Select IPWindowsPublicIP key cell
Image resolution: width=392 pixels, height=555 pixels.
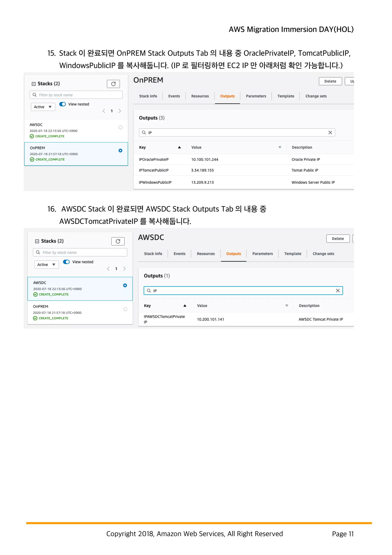pyautogui.click(x=155, y=183)
